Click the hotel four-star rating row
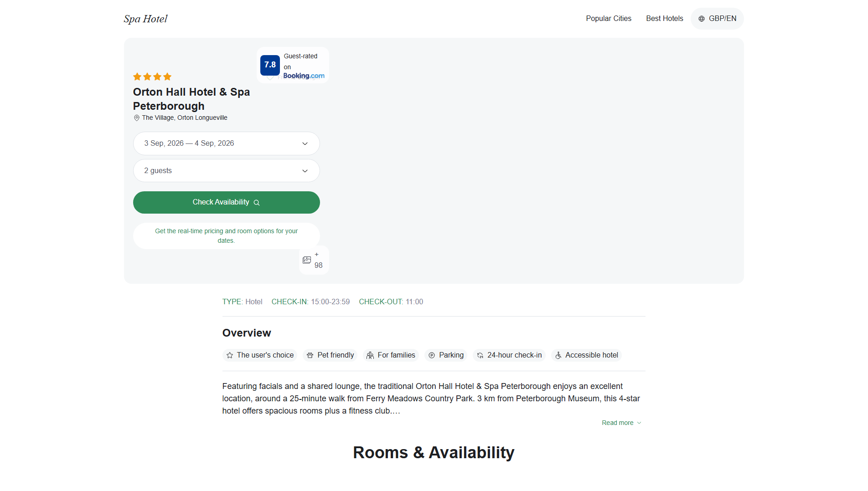Image resolution: width=868 pixels, height=491 pixels. point(152,77)
